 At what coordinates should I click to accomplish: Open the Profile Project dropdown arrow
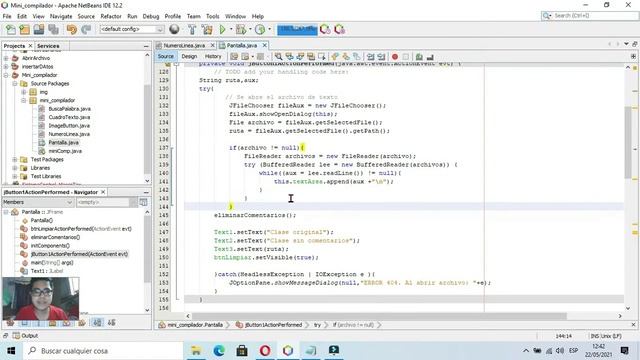269,29
